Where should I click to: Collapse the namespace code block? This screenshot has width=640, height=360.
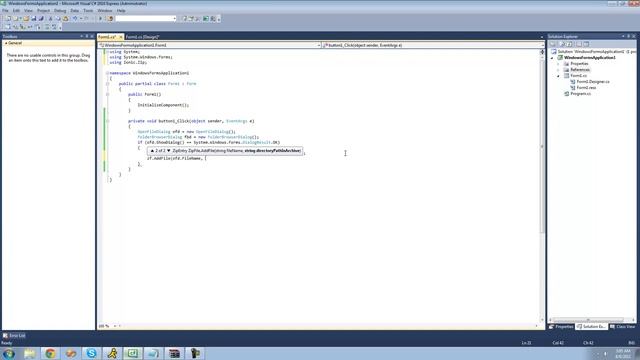click(x=107, y=73)
